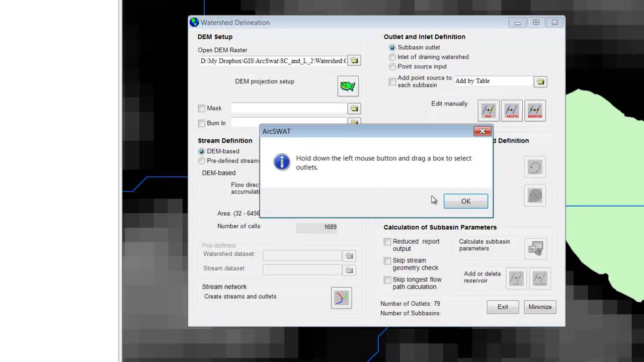The image size is (644, 362).
Task: Choose the Delete outlet tool under Edit manually
Action: tap(512, 111)
